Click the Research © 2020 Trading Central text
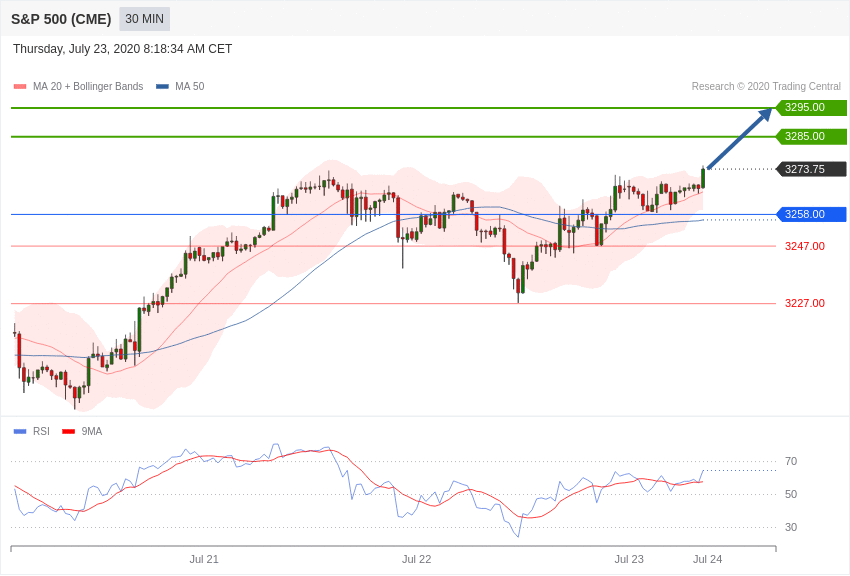850x576 pixels. pos(766,87)
